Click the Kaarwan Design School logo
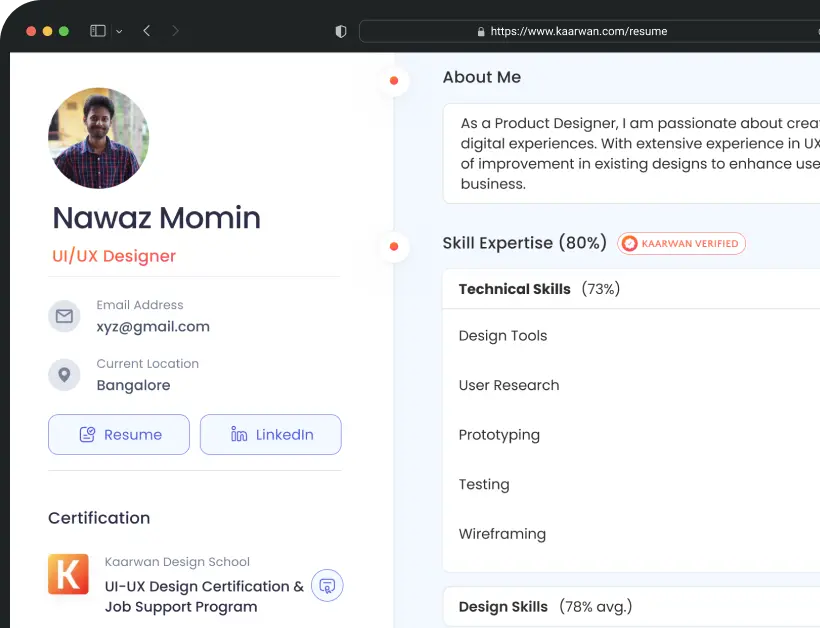 point(68,575)
